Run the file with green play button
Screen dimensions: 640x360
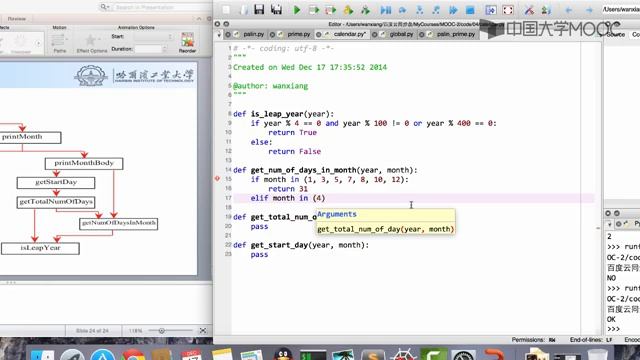point(297,10)
